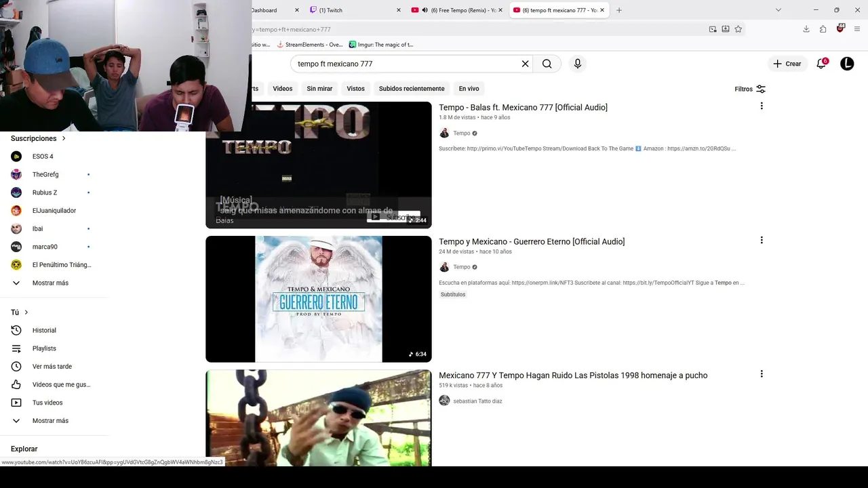Click the magnifier search button
Screen dimensions: 868x488
point(547,64)
